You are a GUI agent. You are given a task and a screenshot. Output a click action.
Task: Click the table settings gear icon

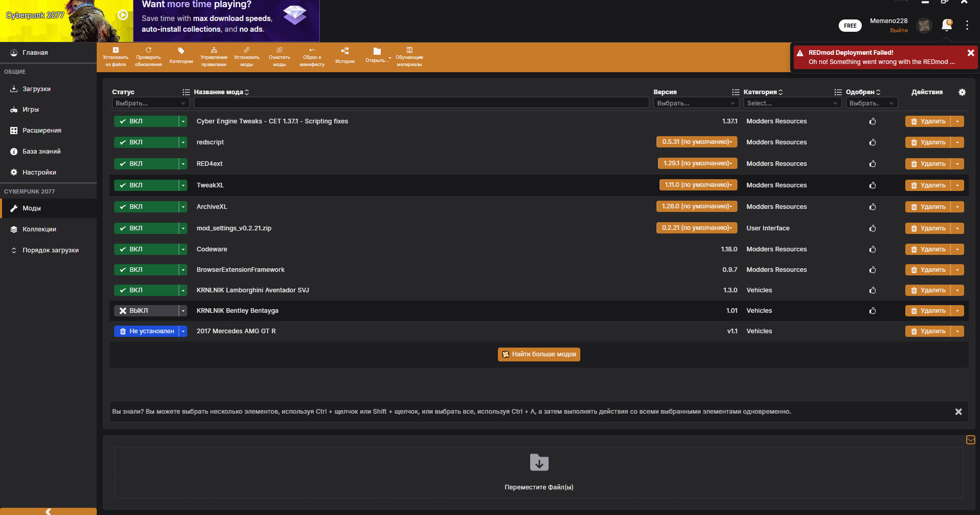click(x=962, y=92)
